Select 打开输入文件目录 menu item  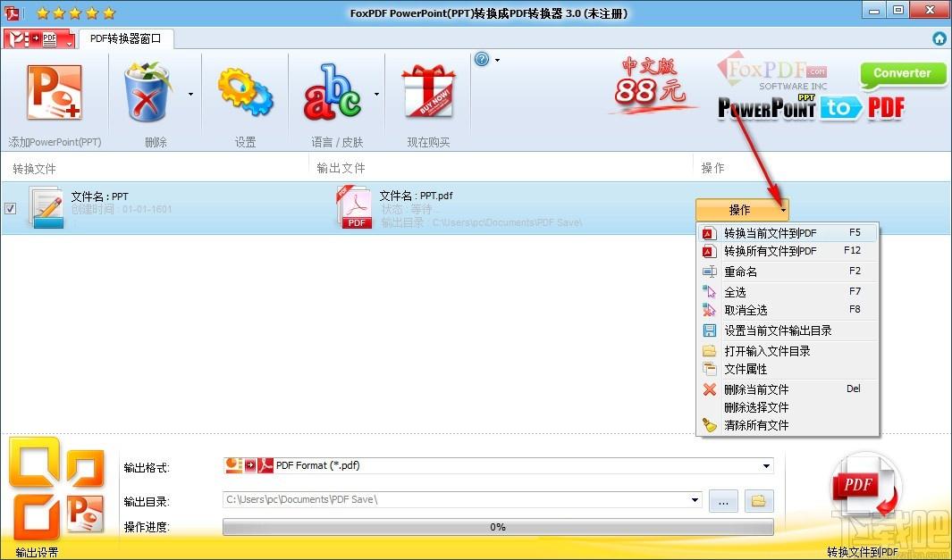coord(787,351)
